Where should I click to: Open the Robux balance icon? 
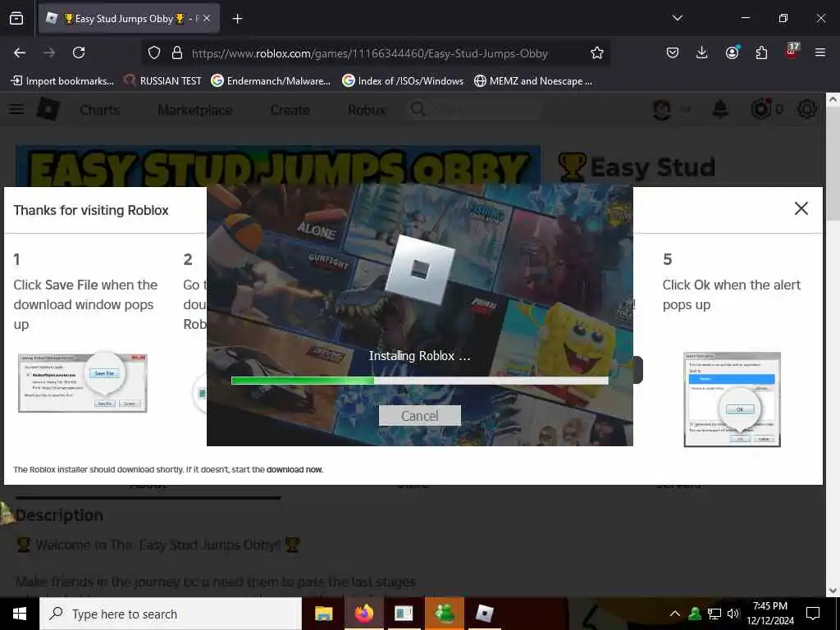(x=760, y=109)
